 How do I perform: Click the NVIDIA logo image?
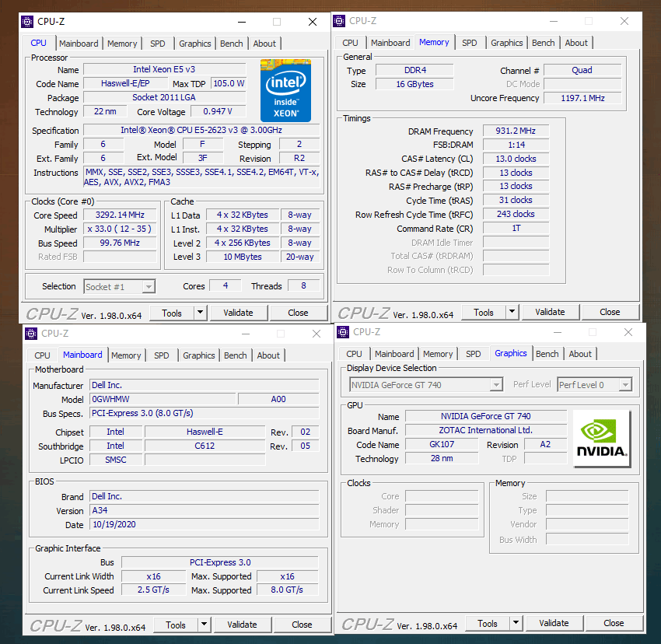tap(602, 439)
